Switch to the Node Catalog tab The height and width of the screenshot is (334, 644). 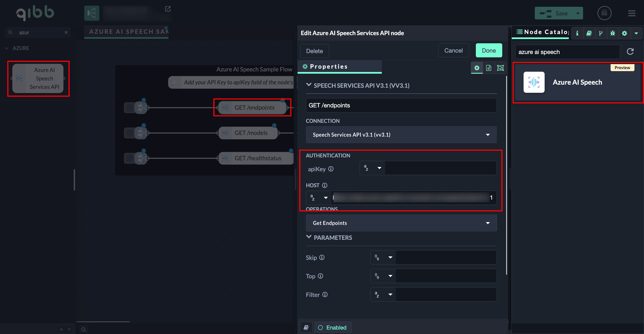click(542, 32)
